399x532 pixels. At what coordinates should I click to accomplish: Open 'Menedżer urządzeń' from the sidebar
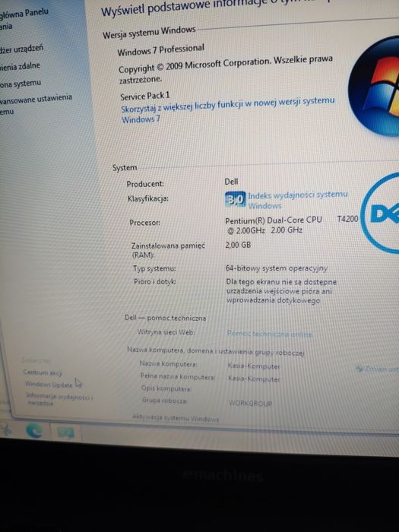coord(22,49)
